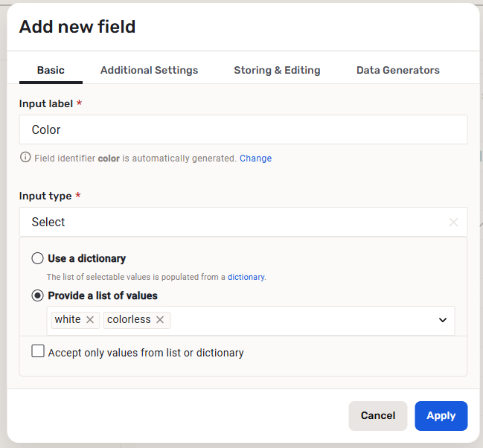The width and height of the screenshot is (483, 448).
Task: Click into the Input label Color field
Action: (243, 129)
